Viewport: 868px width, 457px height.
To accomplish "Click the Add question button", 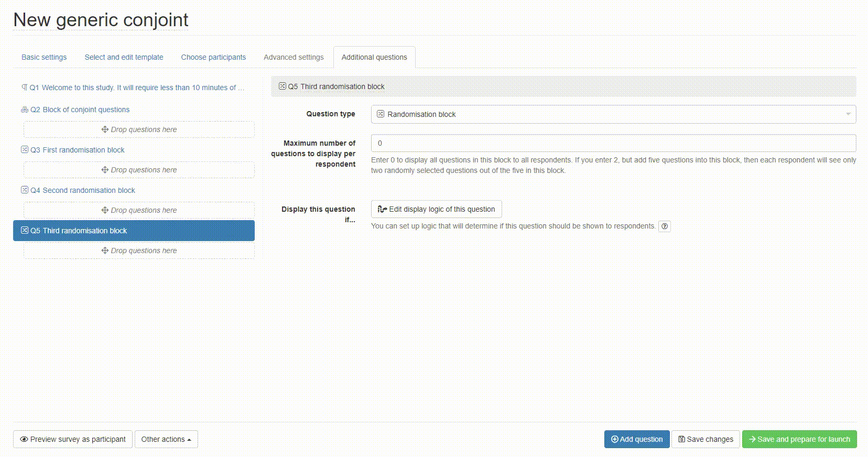I will click(x=637, y=439).
